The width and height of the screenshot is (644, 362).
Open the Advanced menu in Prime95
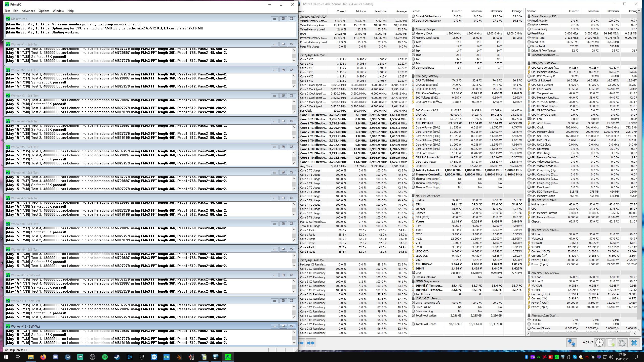point(28,11)
